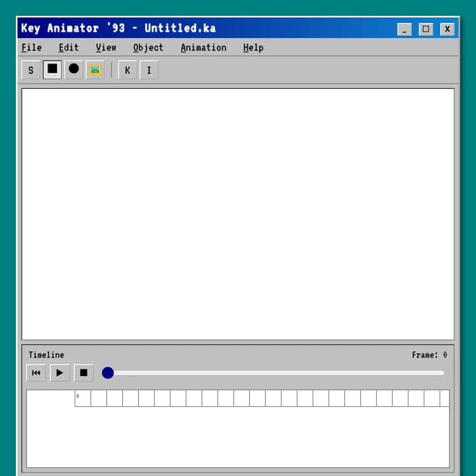Open the View menu
Image resolution: width=476 pixels, height=476 pixels.
106,48
